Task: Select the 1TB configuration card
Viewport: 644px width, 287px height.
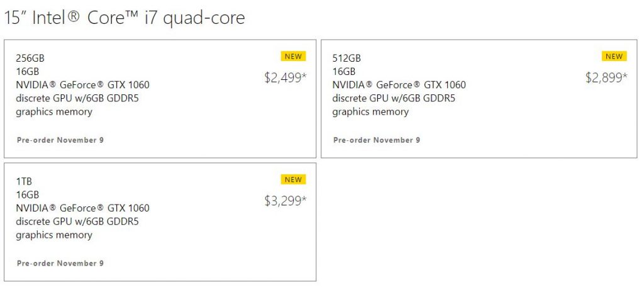Action: click(160, 222)
